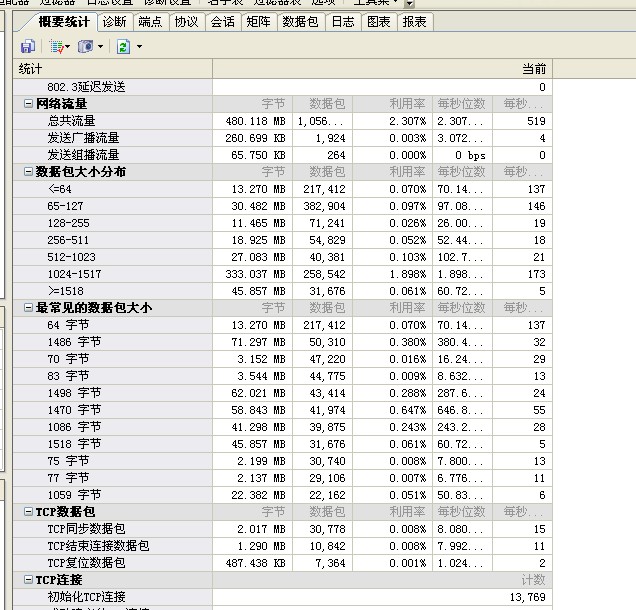Collapse the 数据包大小分布 section
The height and width of the screenshot is (610, 636).
click(x=28, y=172)
